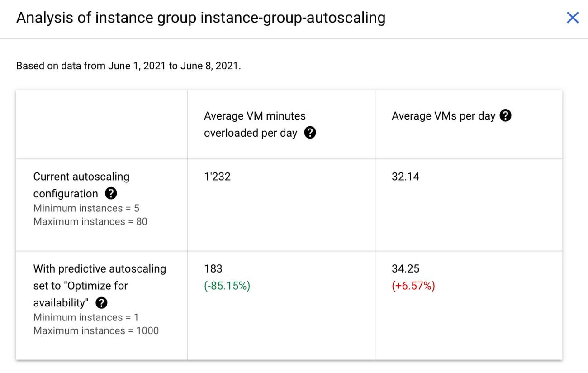Show help for Optimize for availability setting
This screenshot has width=588, height=373.
click(x=102, y=303)
